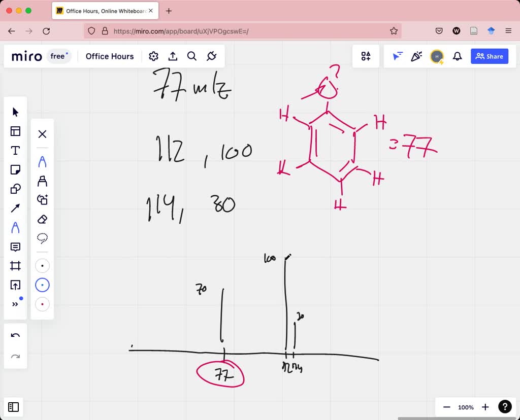
Task: Switch to the Eraser in the pen panel
Action: point(42,219)
